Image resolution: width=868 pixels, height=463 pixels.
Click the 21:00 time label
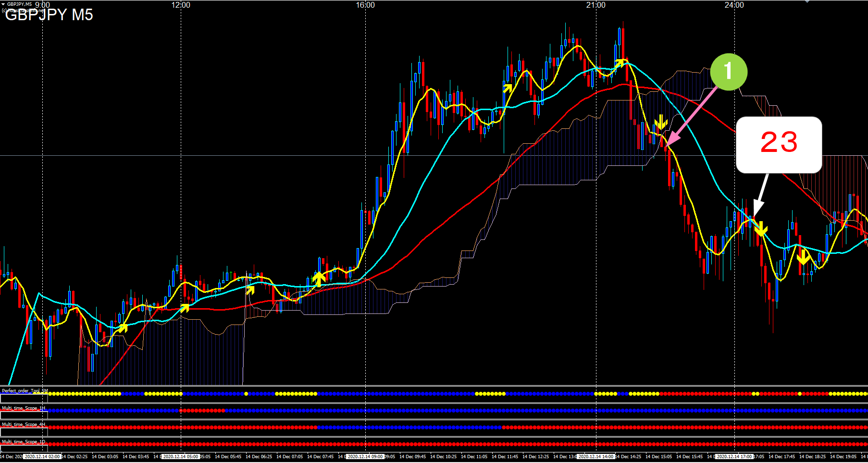point(596,5)
